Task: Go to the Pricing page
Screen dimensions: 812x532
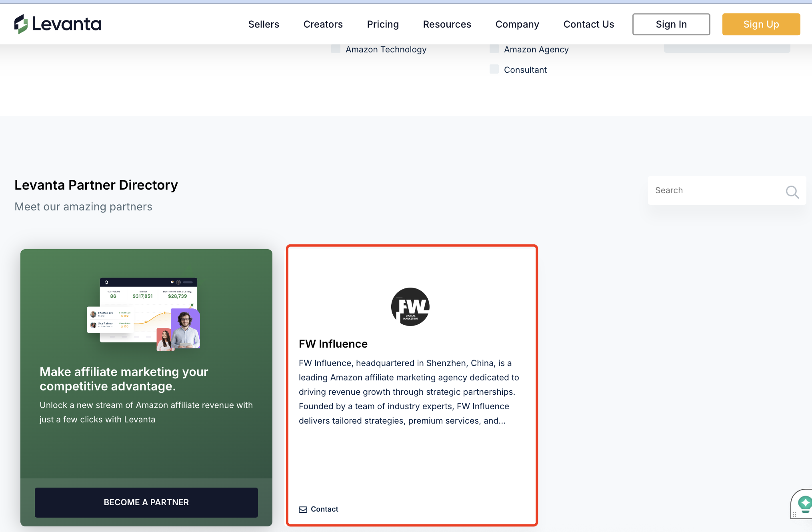Action: pyautogui.click(x=382, y=24)
